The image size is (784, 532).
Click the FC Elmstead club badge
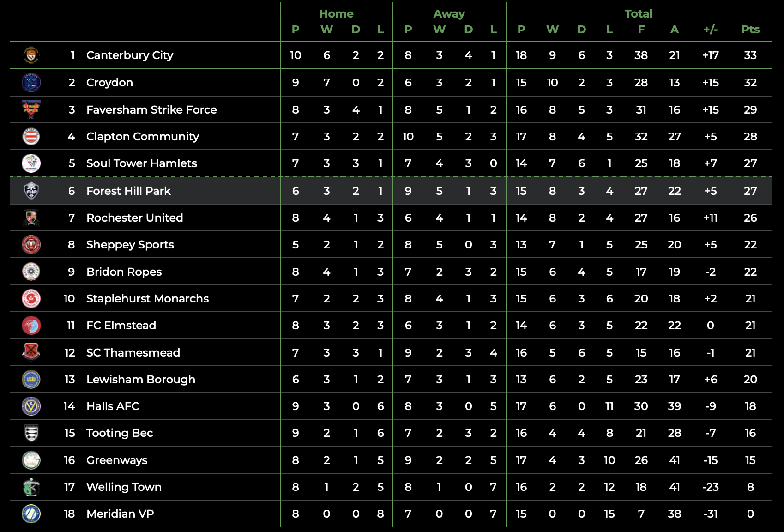[31, 325]
